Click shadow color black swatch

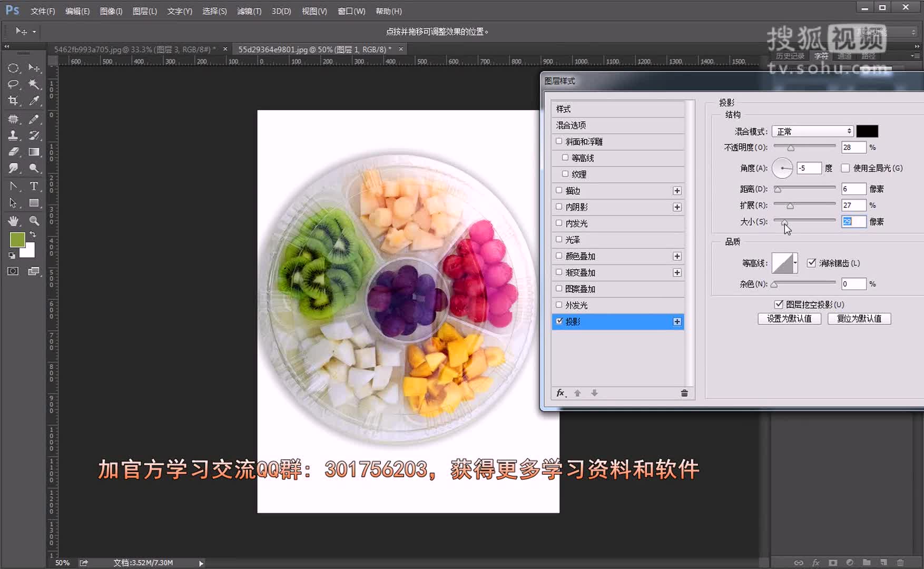pyautogui.click(x=867, y=131)
